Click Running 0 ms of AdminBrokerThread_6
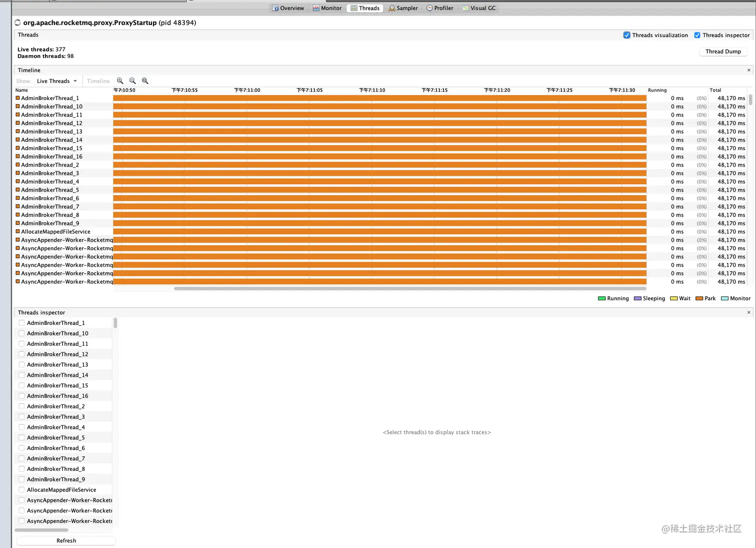 point(677,198)
